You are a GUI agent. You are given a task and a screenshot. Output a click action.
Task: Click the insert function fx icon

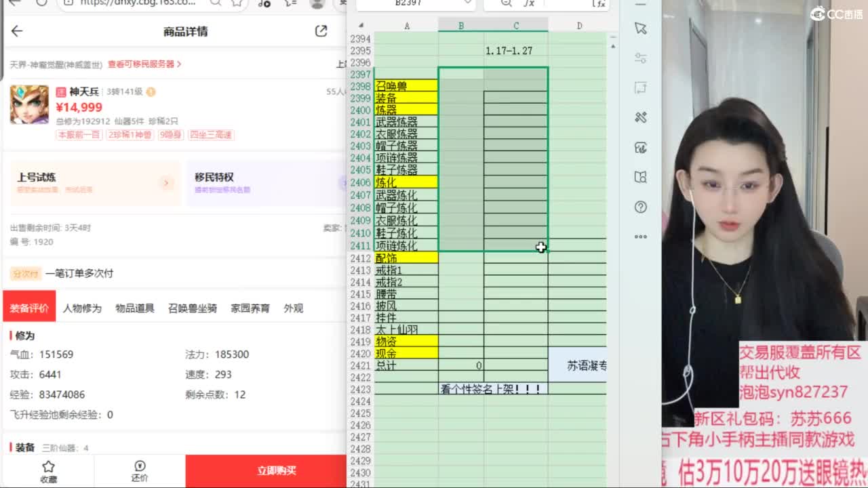click(529, 3)
